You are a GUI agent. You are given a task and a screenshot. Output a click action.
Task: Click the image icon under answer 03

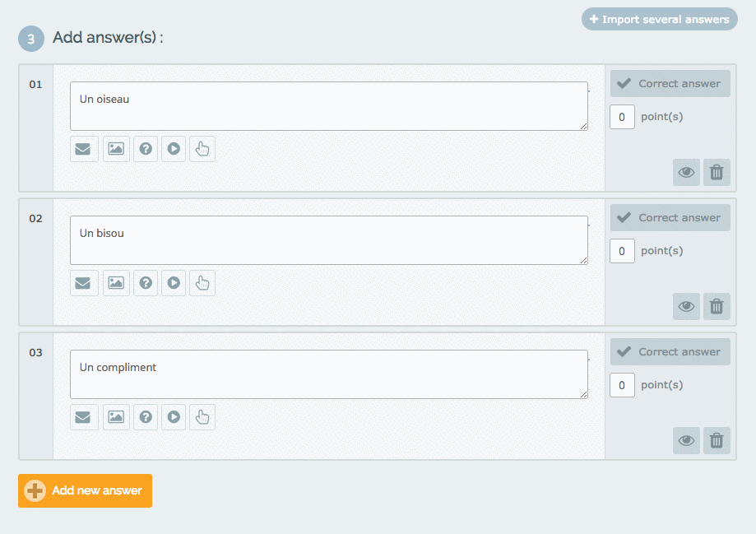(116, 417)
